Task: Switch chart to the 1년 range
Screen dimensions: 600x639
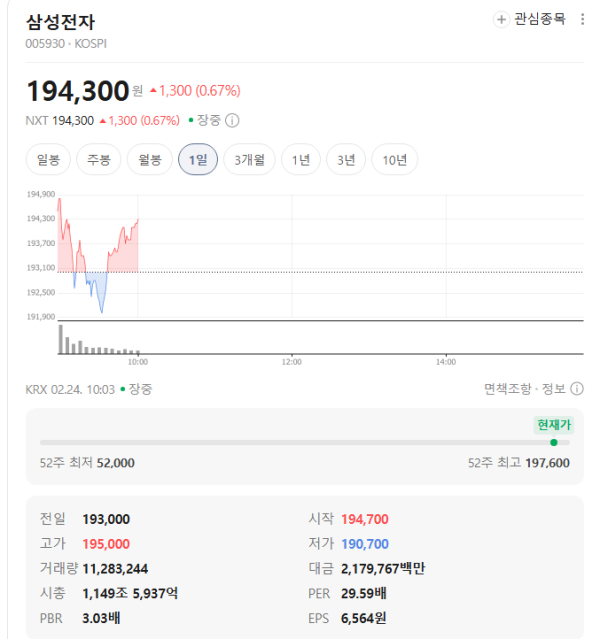Action: click(x=301, y=159)
